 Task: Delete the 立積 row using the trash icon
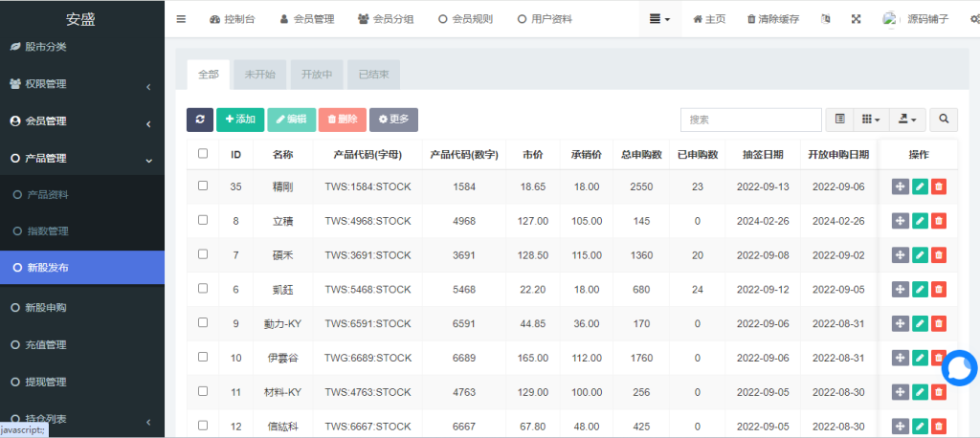[939, 221]
